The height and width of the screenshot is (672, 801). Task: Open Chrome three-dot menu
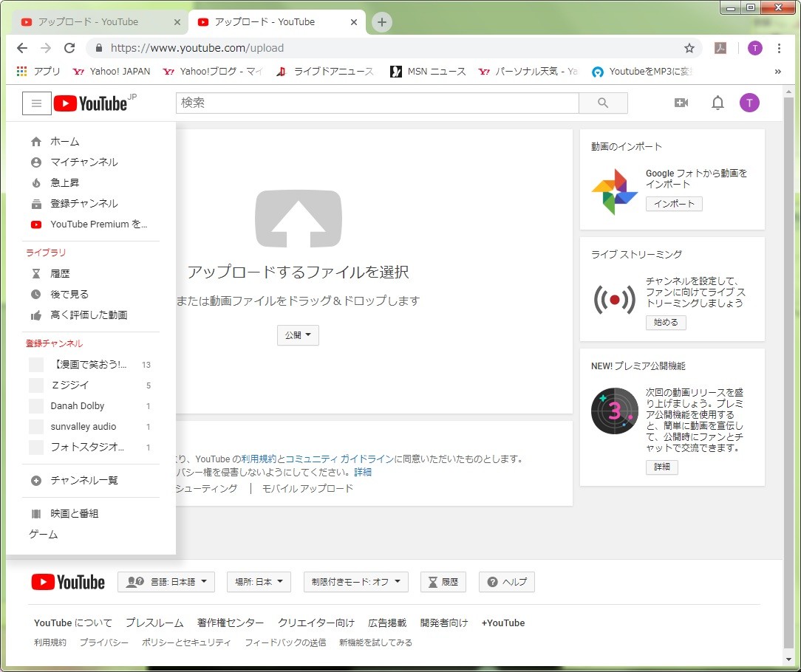(779, 48)
